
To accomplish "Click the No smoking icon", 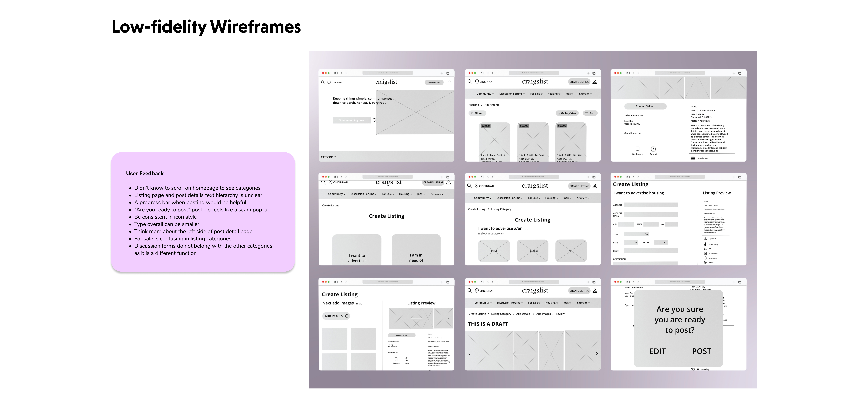I will [x=692, y=369].
